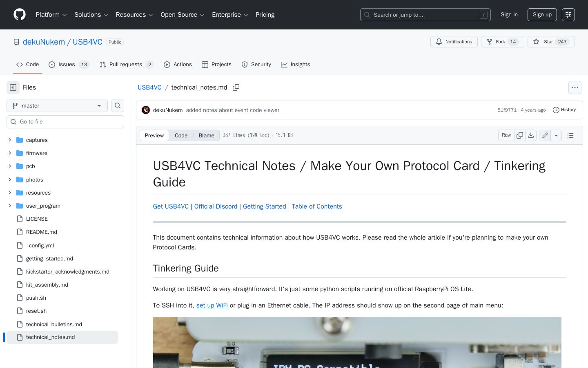Screen dimensions: 588x368
Task: Go to the Projects tab
Action: click(216, 65)
